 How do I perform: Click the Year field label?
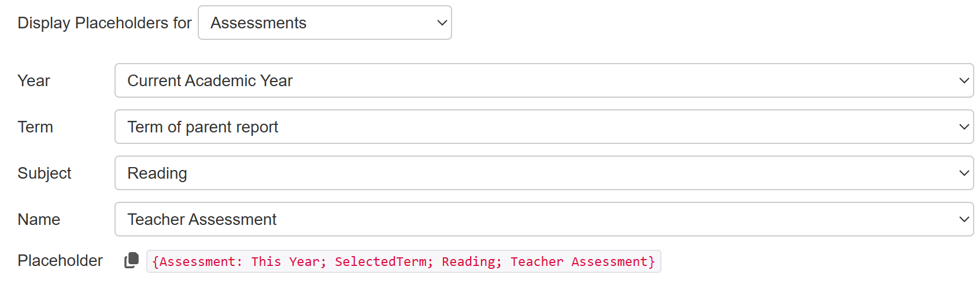tap(34, 81)
